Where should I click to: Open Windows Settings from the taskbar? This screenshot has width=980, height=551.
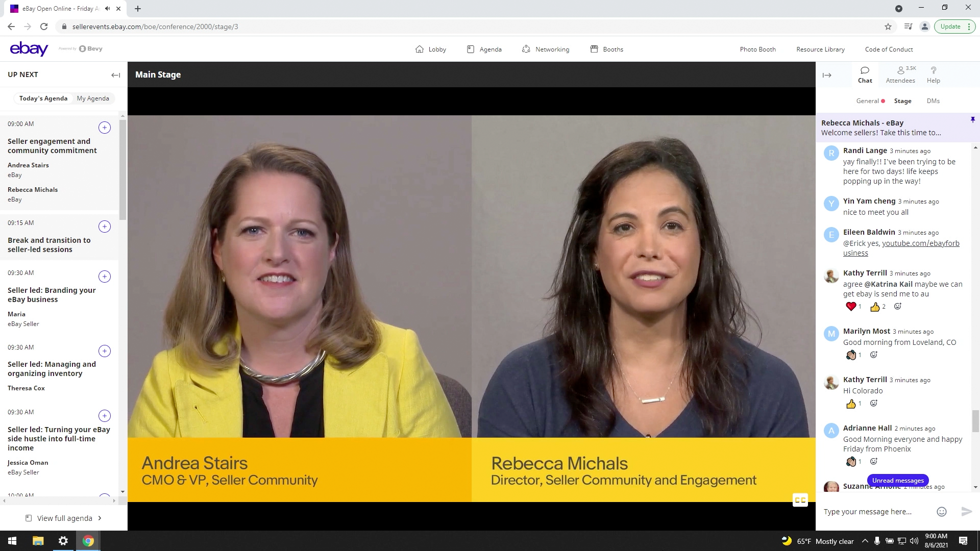click(x=63, y=541)
